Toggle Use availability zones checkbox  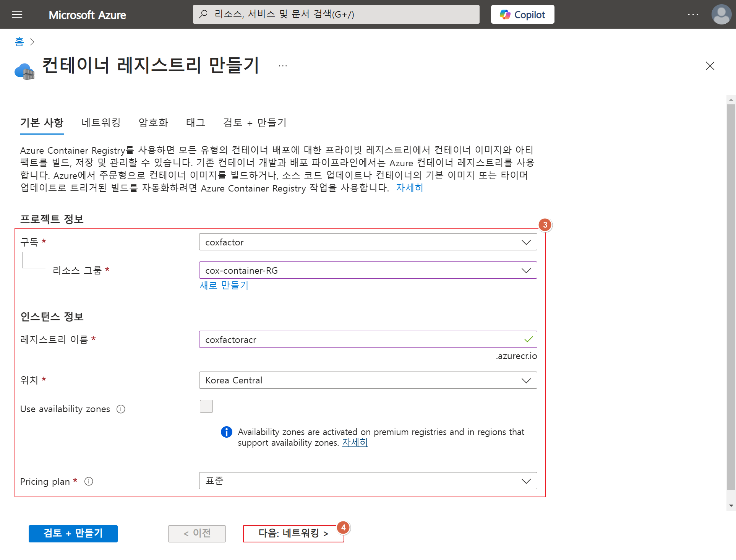[x=206, y=406]
